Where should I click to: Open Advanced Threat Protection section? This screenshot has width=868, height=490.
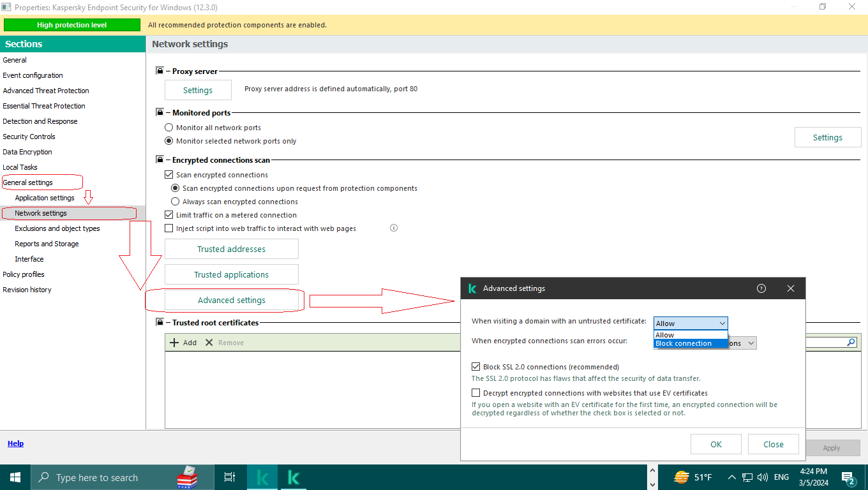coord(46,91)
